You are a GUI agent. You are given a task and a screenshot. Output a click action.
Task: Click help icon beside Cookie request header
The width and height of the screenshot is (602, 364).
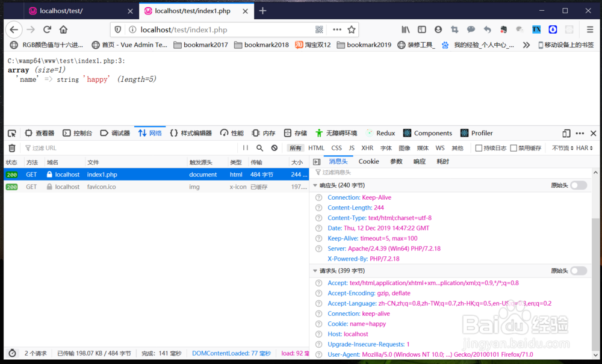pos(318,324)
